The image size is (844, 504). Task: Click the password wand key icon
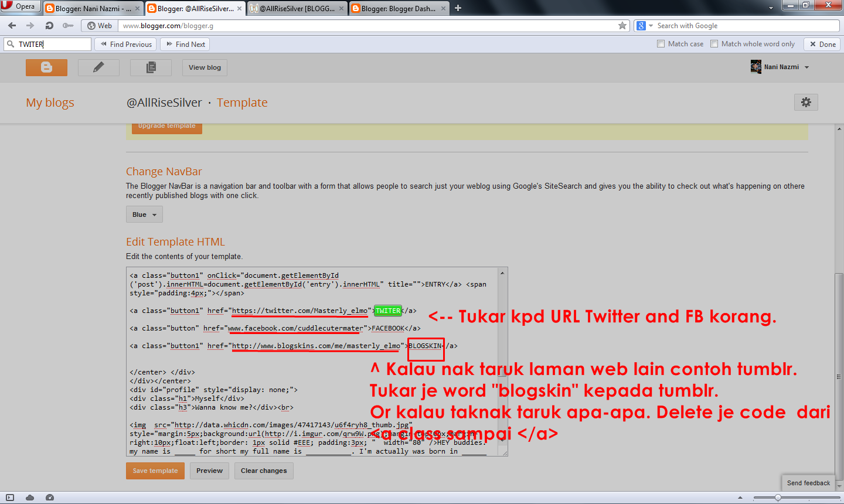click(x=68, y=26)
